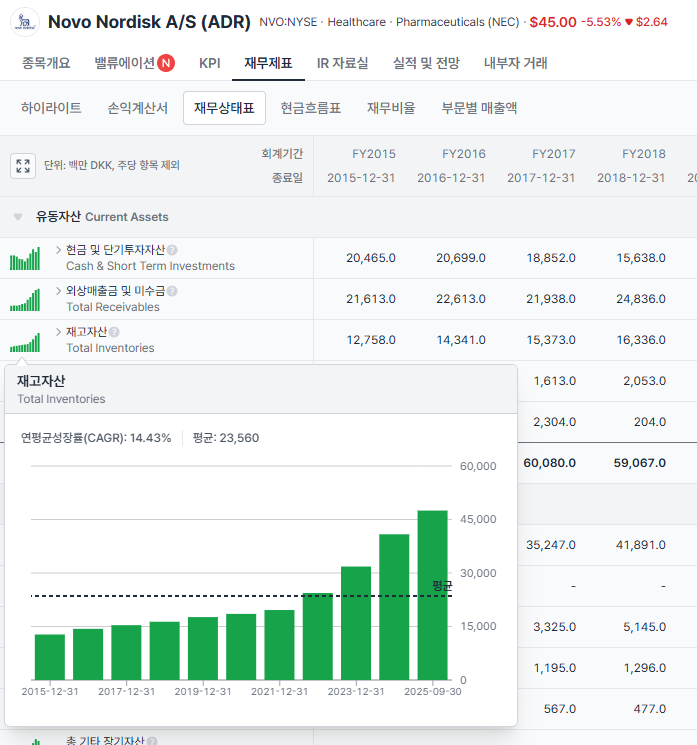Click the -5.53% price change value
The height and width of the screenshot is (745, 697).
pos(601,22)
